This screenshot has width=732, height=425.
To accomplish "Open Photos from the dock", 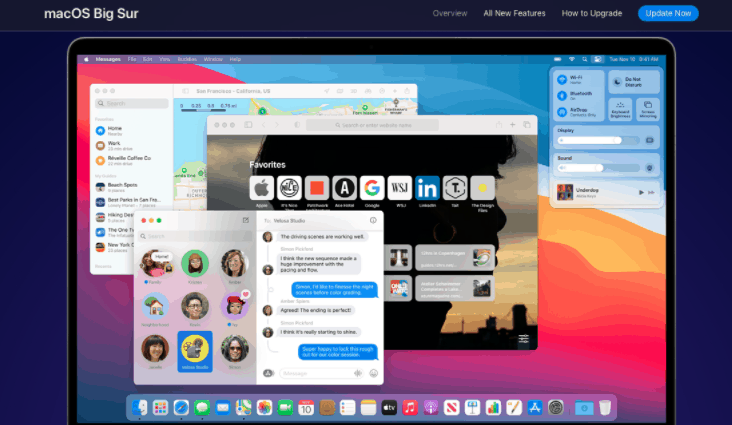I will click(x=264, y=408).
